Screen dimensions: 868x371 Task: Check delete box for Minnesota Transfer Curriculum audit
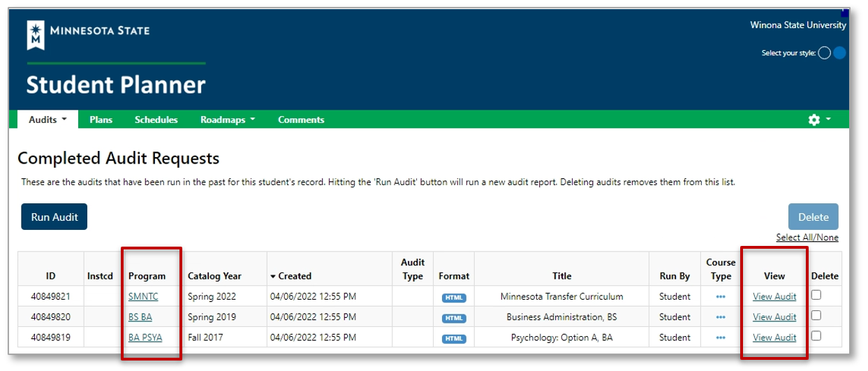(x=816, y=295)
